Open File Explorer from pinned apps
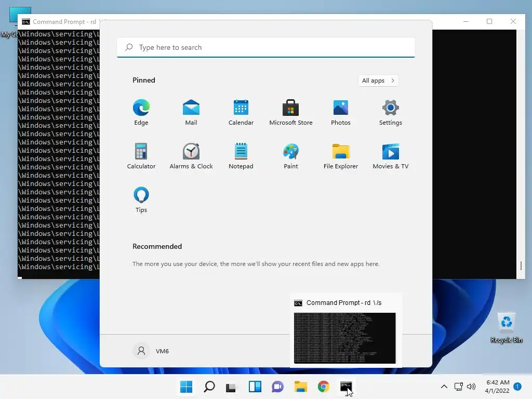Viewport: 532px width, 399px height. point(341,156)
